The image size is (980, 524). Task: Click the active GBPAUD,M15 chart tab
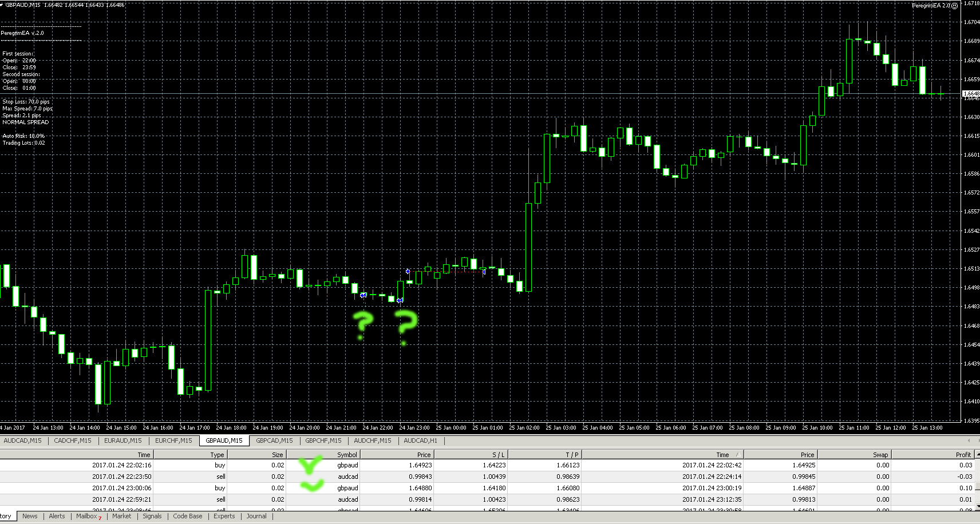pos(224,440)
